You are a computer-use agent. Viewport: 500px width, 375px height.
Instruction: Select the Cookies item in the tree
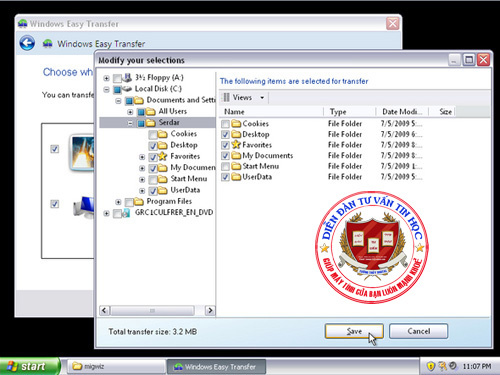pyautogui.click(x=184, y=134)
